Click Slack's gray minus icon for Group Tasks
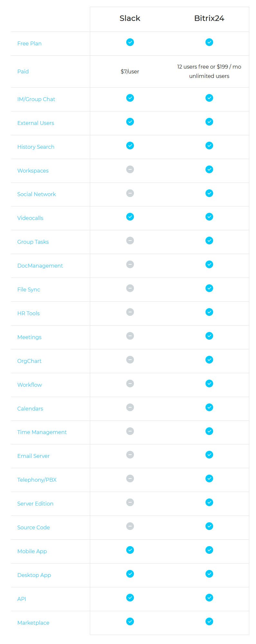This screenshot has height=644, width=256. coord(130,241)
